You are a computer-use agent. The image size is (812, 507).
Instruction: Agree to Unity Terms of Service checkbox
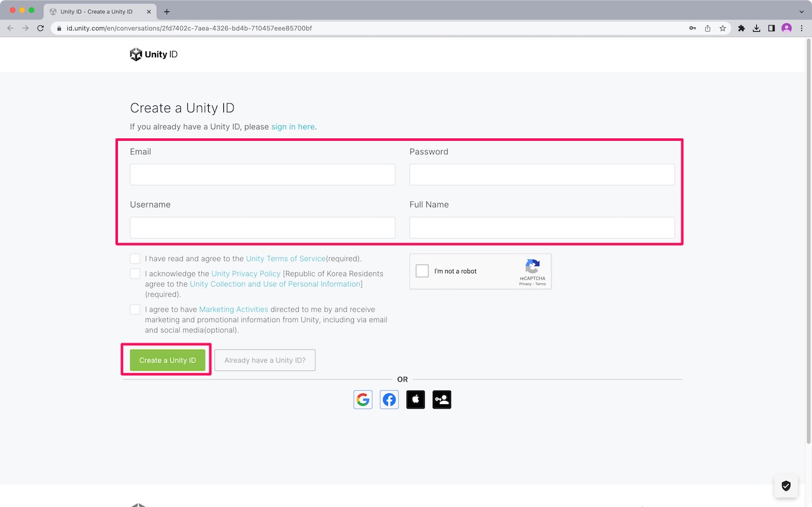point(135,259)
